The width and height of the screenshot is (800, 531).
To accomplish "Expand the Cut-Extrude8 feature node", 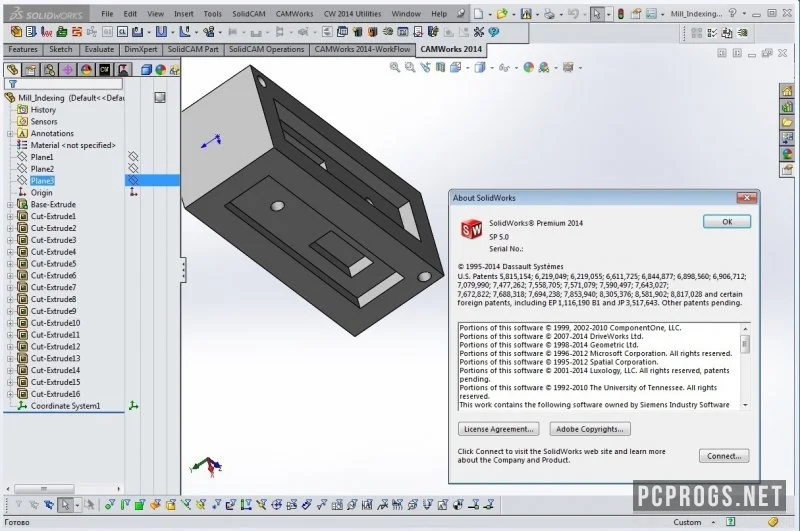I will point(10,299).
